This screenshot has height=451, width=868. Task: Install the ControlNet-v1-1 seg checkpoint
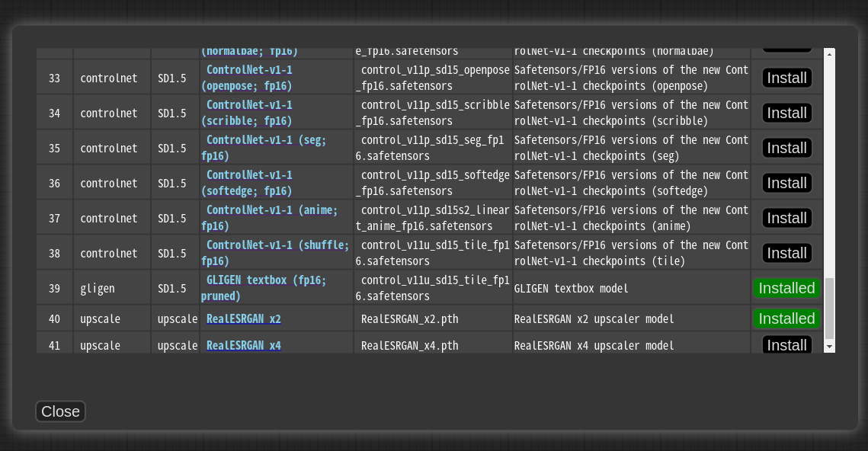786,148
